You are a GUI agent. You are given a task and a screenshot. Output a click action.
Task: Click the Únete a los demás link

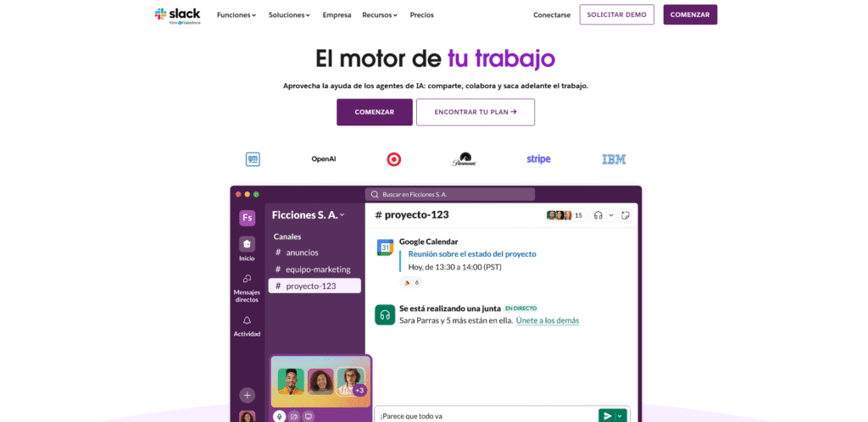pyautogui.click(x=548, y=321)
